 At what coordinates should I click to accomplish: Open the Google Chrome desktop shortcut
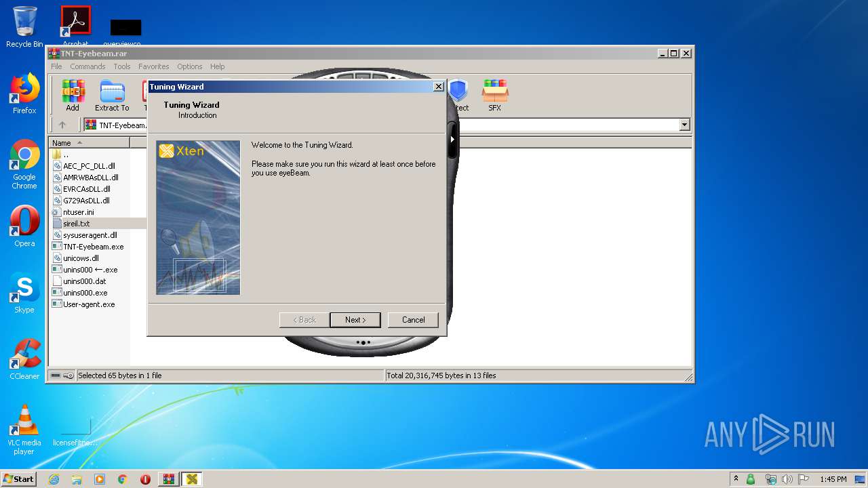pos(24,165)
